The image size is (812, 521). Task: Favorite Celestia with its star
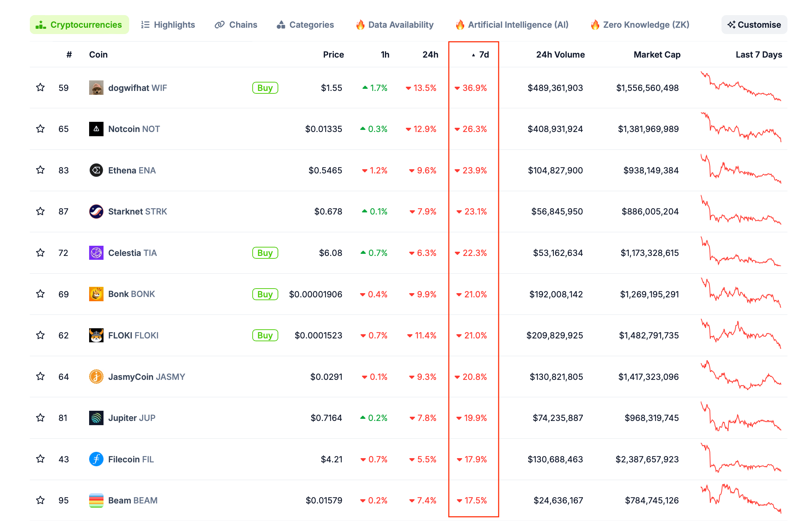click(40, 252)
